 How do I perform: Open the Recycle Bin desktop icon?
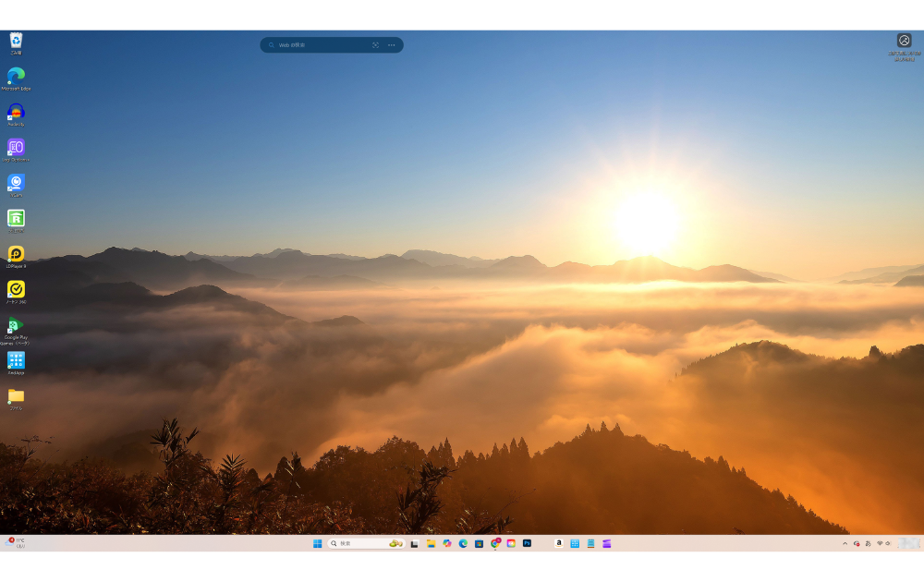(16, 41)
